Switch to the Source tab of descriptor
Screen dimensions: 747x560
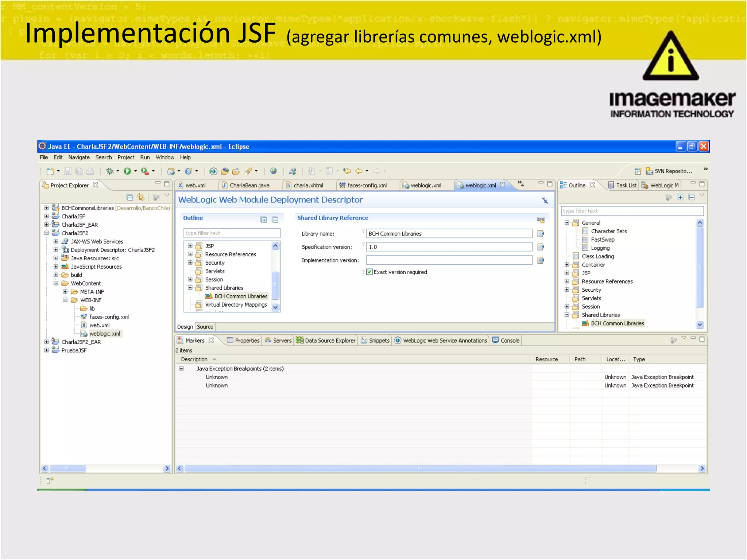pyautogui.click(x=205, y=327)
